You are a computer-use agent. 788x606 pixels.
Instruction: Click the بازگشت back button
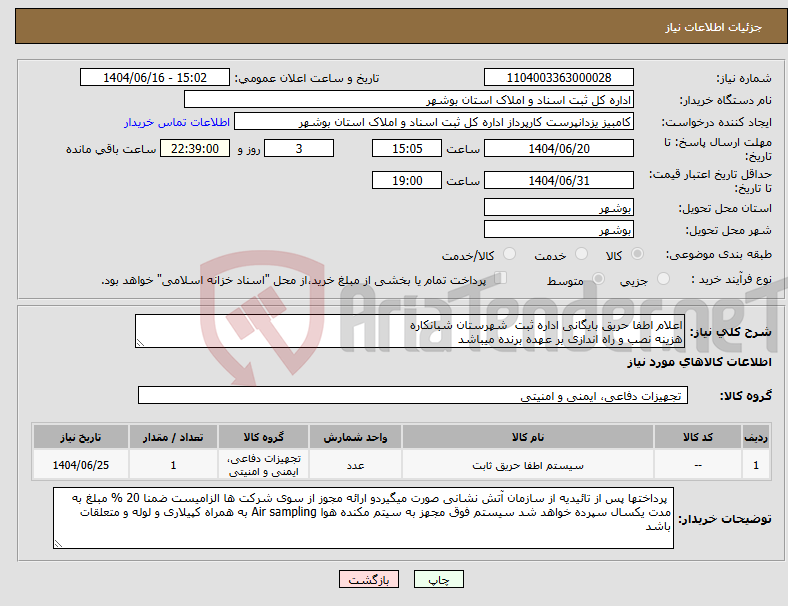pyautogui.click(x=369, y=579)
